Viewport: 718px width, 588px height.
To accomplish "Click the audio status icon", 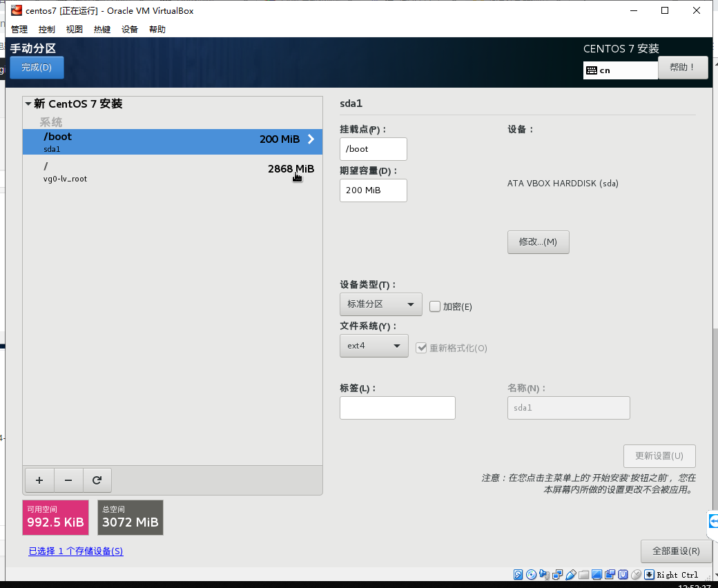I will tap(545, 575).
